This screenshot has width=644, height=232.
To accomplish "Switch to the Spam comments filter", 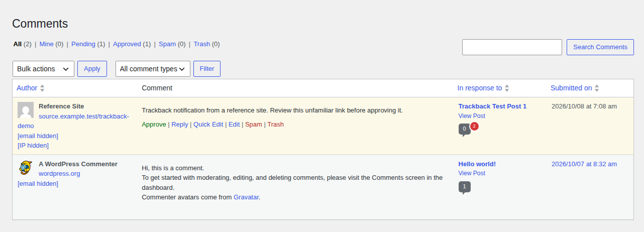I will coord(167,44).
